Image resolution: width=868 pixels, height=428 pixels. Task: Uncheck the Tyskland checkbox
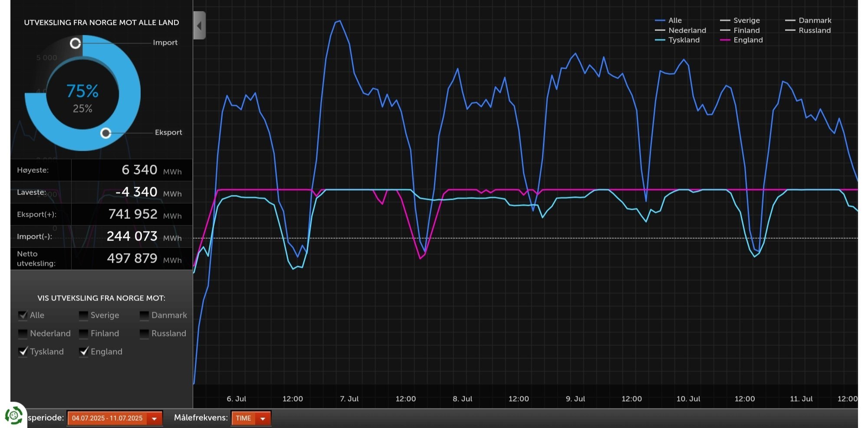[23, 352]
